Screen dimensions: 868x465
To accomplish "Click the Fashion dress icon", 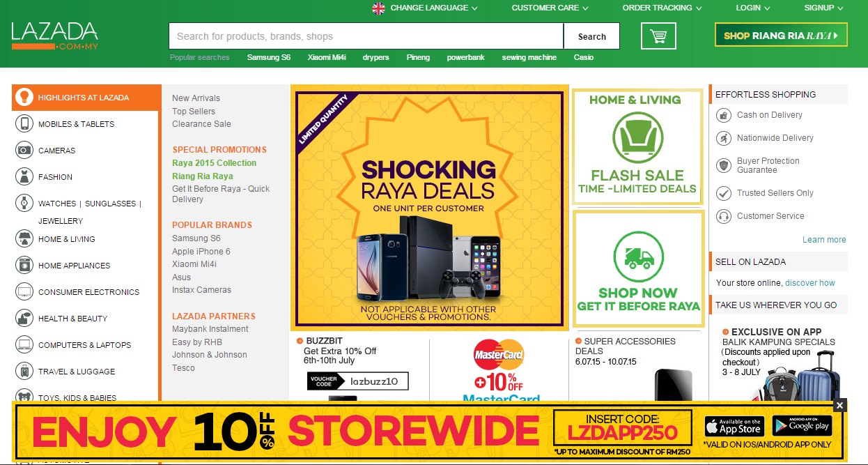I will tap(24, 177).
